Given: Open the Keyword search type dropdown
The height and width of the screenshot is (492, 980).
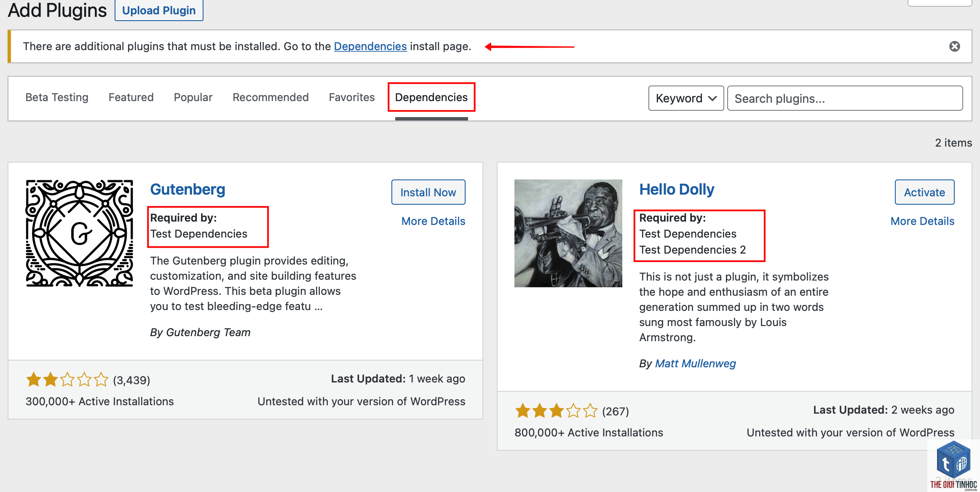Looking at the screenshot, I should point(686,98).
